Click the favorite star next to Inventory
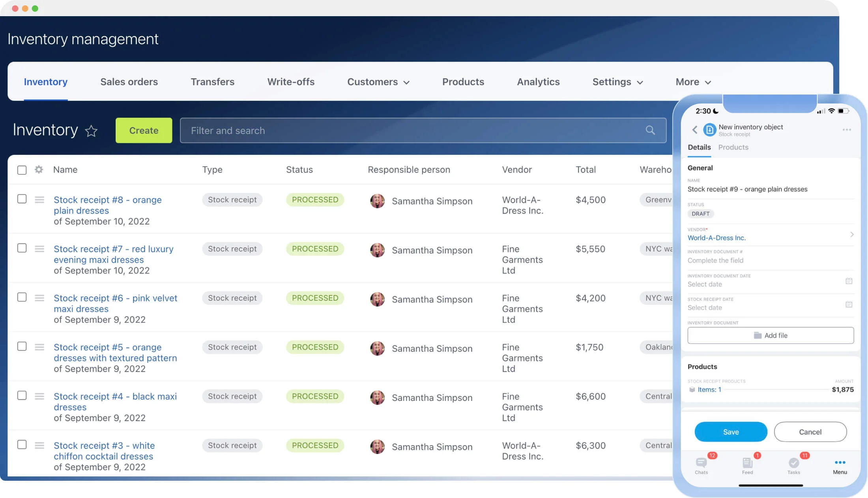The width and height of the screenshot is (868, 498). [91, 131]
